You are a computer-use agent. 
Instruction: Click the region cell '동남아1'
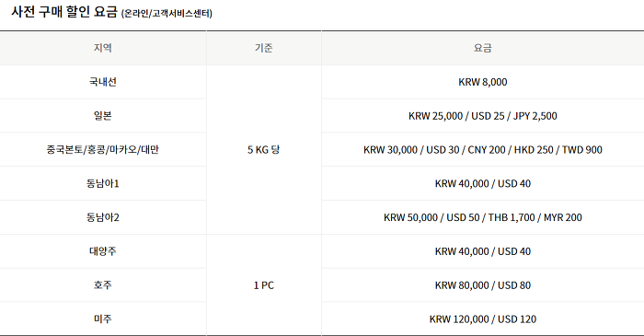(x=103, y=183)
